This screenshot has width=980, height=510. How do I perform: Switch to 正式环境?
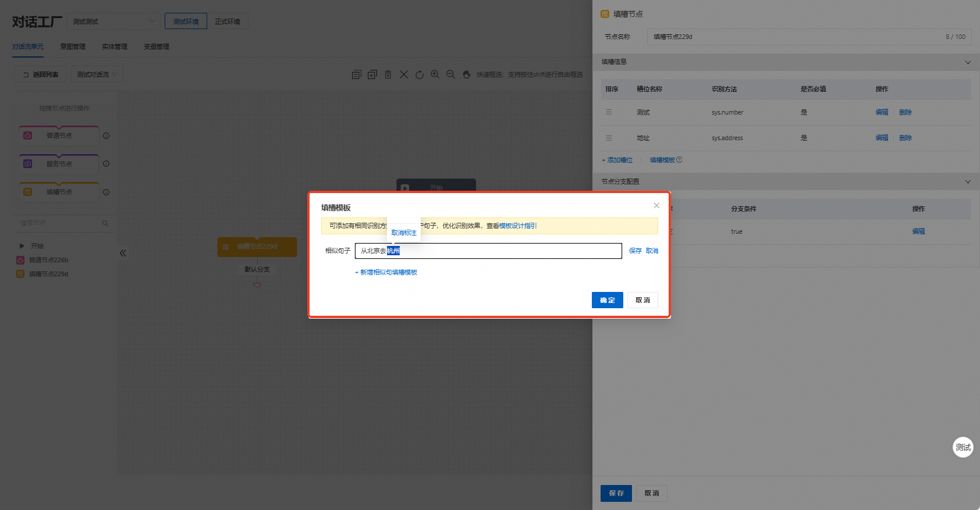228,22
